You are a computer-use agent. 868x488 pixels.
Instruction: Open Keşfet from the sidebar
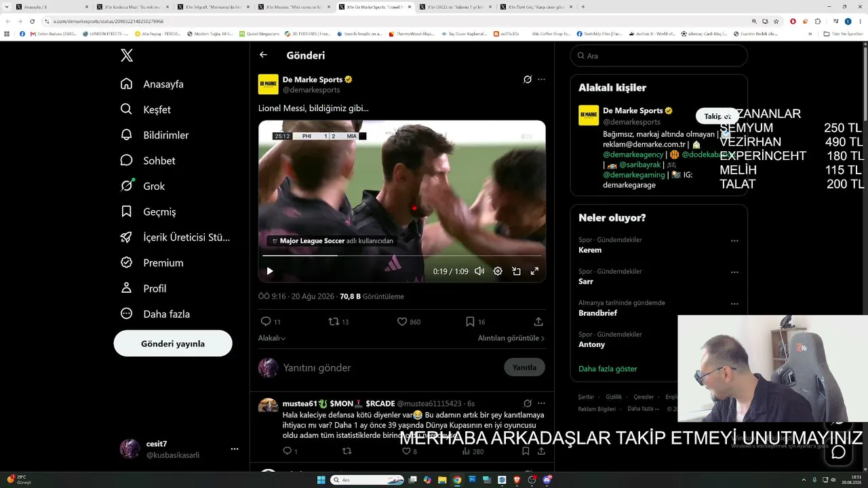point(145,110)
